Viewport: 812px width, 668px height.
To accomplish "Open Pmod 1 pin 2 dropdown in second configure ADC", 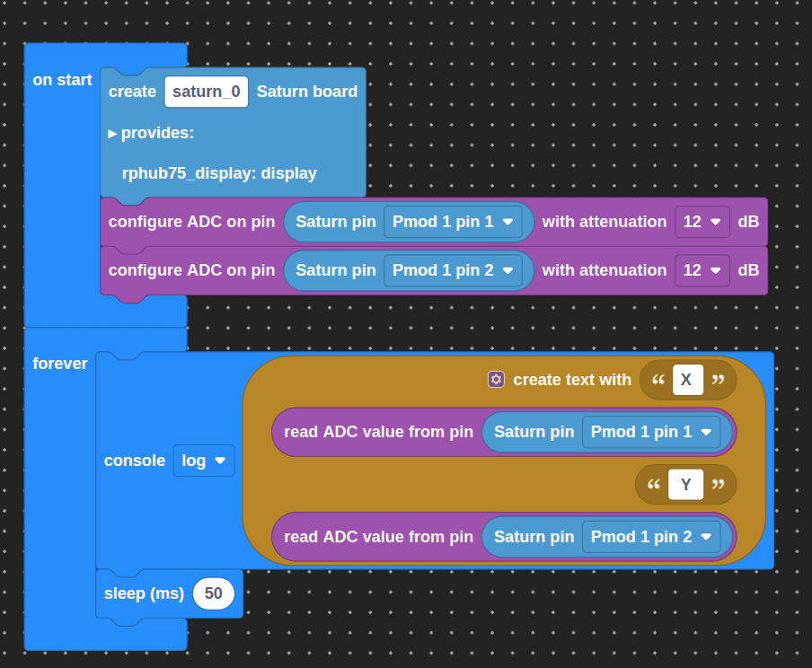I will [x=453, y=270].
